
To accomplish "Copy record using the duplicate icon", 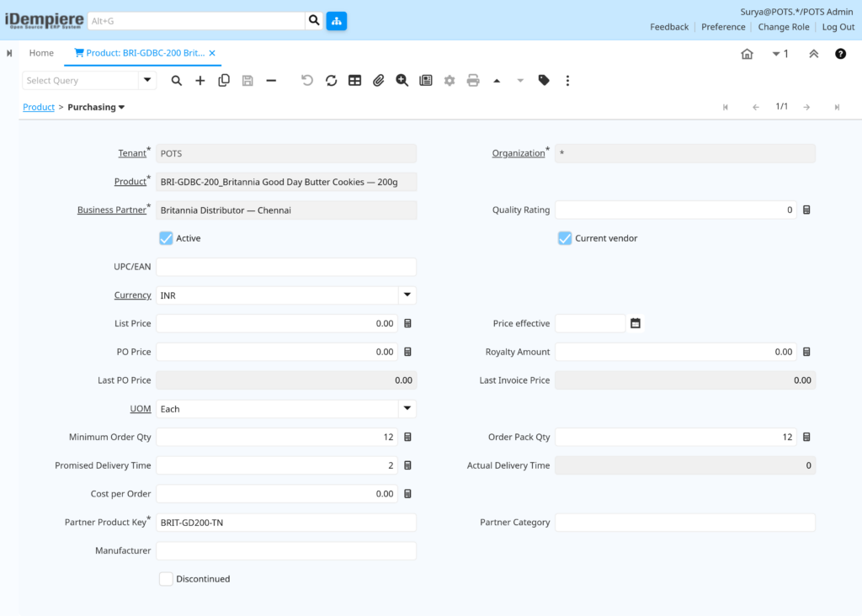I will (224, 81).
